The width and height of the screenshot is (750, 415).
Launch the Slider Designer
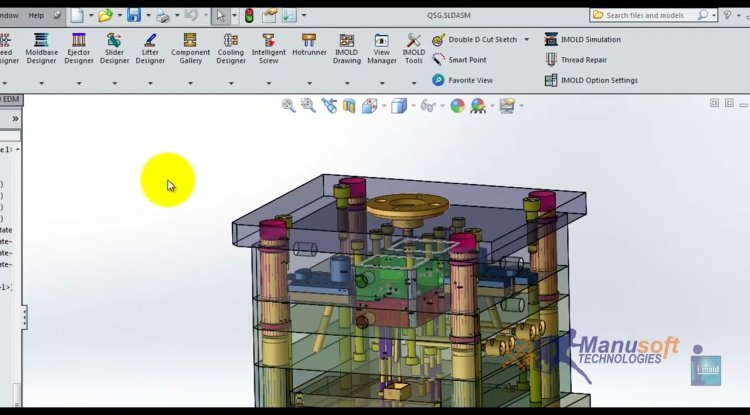tap(114, 49)
